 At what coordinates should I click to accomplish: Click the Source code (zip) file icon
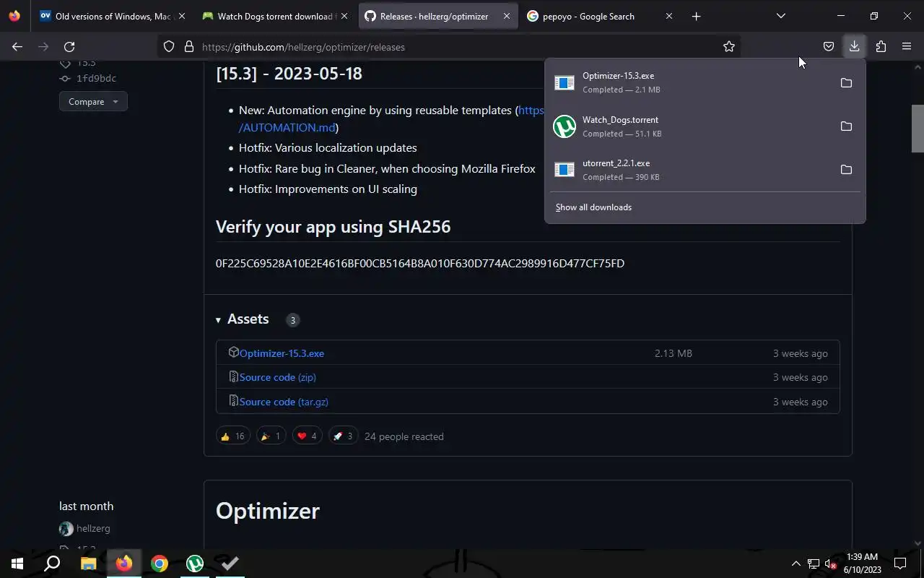[233, 376]
